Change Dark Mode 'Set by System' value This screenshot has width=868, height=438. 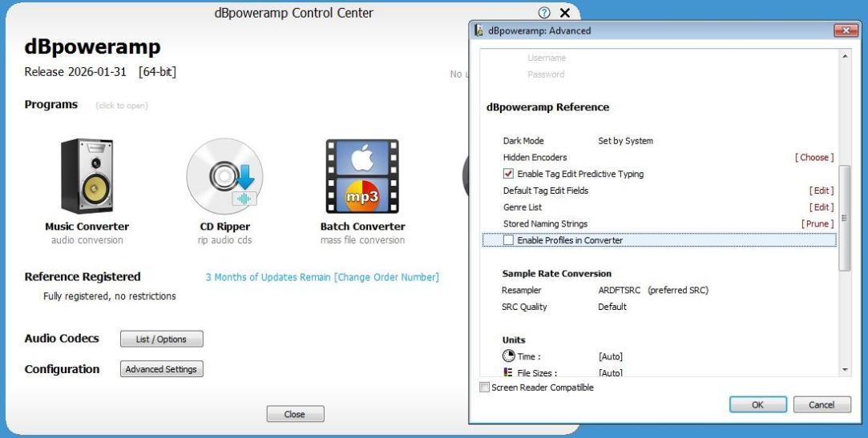625,141
